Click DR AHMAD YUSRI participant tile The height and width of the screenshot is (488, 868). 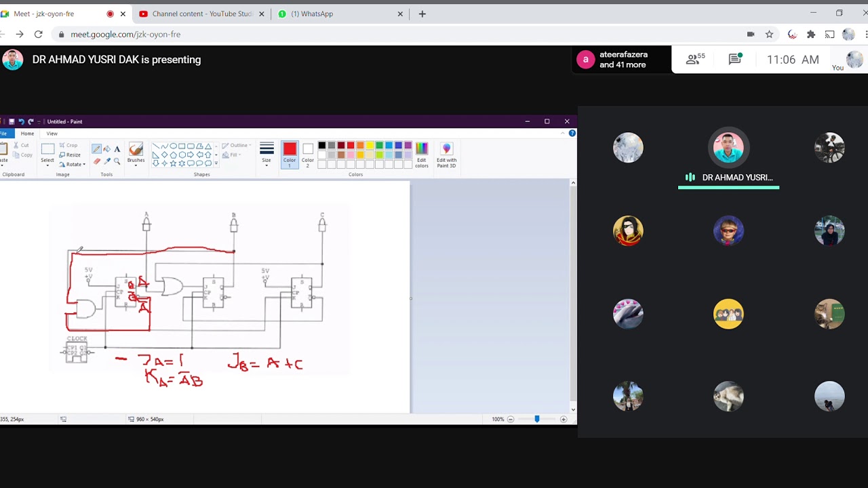click(728, 159)
